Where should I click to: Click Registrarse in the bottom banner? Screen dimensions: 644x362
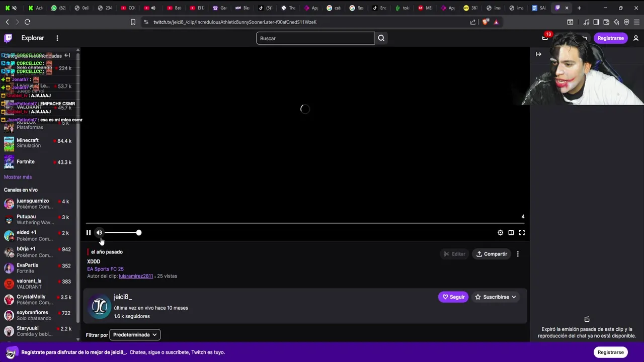610,352
